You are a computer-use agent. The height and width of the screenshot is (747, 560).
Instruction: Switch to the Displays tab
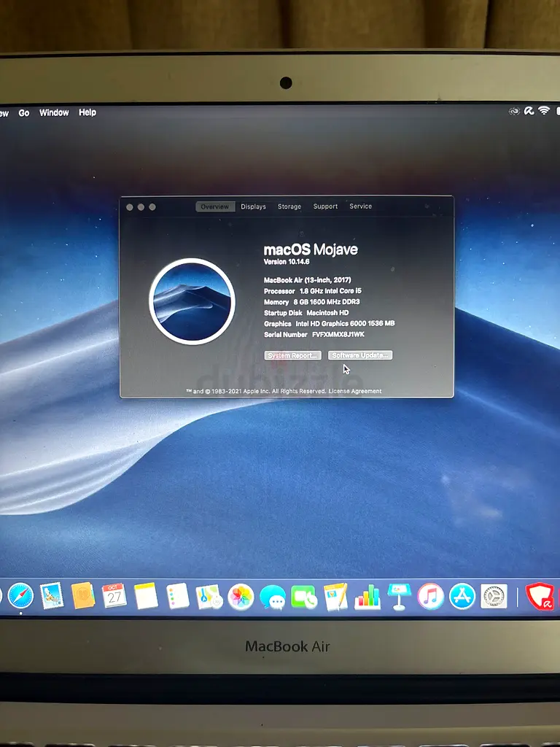253,206
